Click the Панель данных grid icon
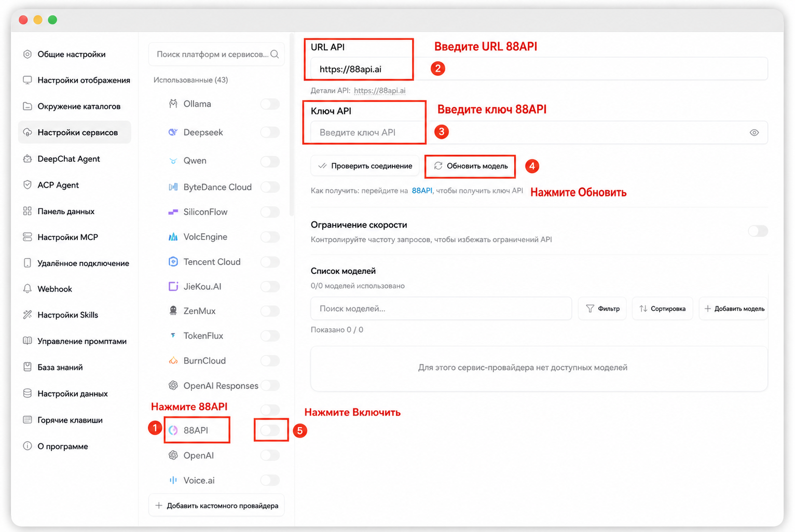Screen dimensions: 795x532 (x=28, y=211)
